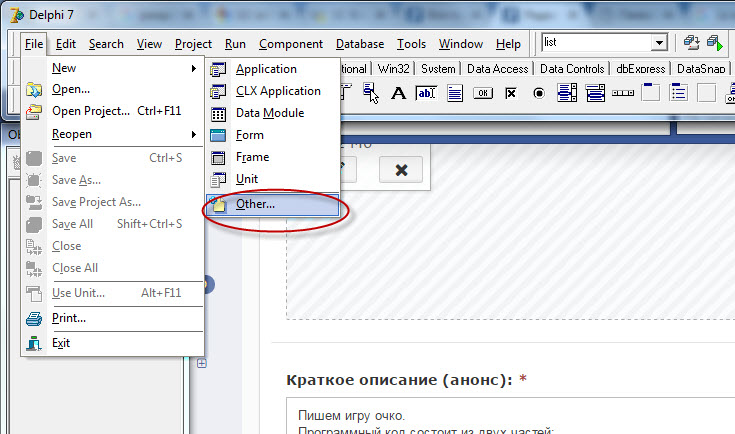Click the Data Module grid icon
Viewport: 735px width, 434px height.
[218, 113]
